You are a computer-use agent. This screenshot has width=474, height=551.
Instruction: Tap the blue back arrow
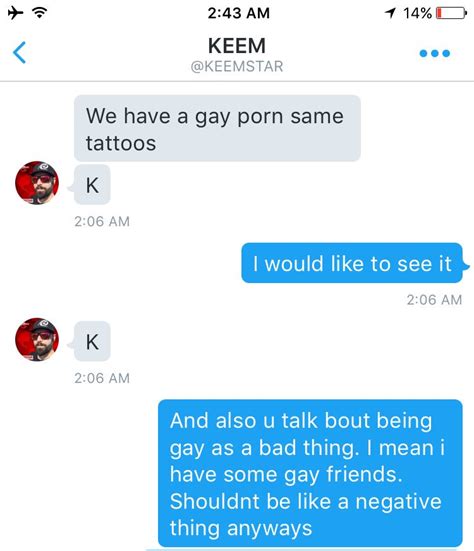tap(19, 53)
